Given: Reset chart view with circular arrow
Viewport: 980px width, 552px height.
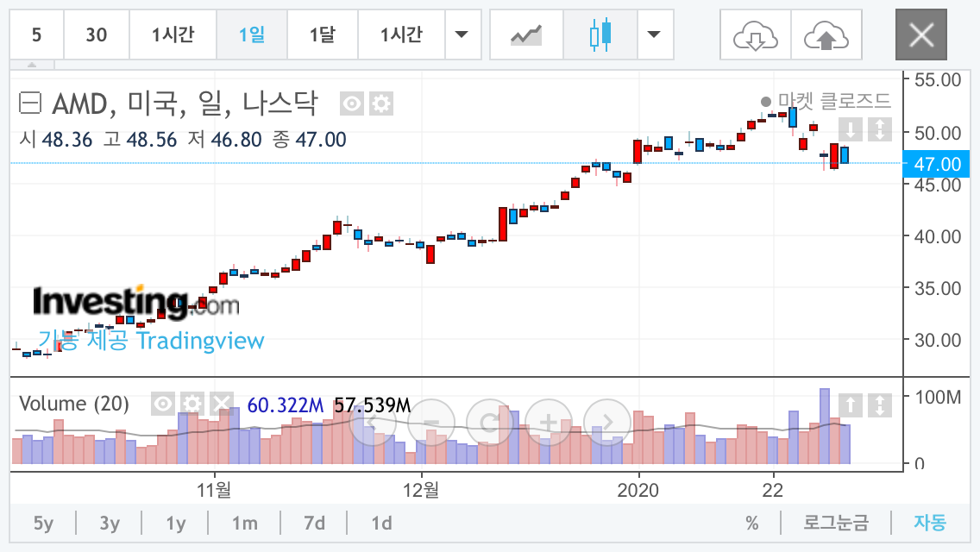Looking at the screenshot, I should [x=490, y=423].
